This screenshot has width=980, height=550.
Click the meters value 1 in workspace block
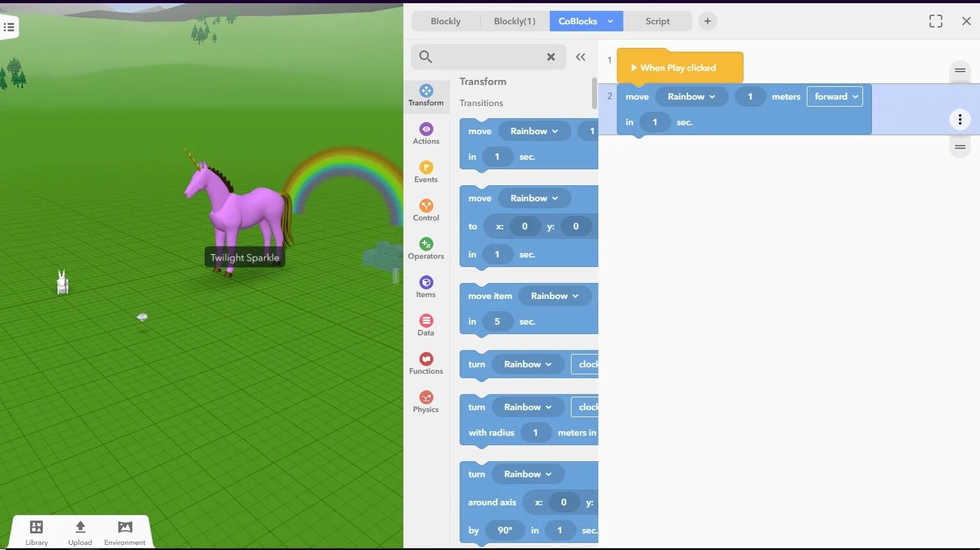(750, 96)
